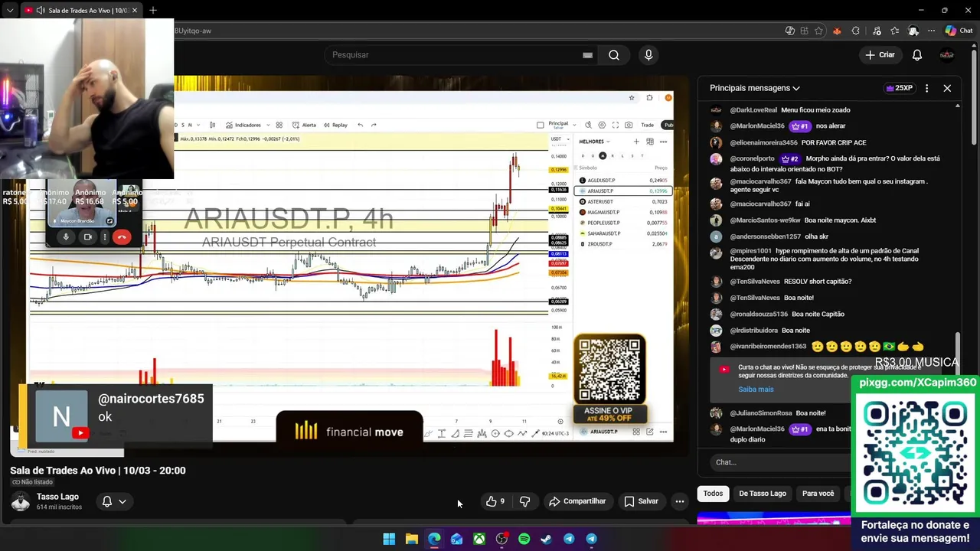Open the watchlist advanced view icon
Screen dimensions: 980x551
pyautogui.click(x=650, y=142)
